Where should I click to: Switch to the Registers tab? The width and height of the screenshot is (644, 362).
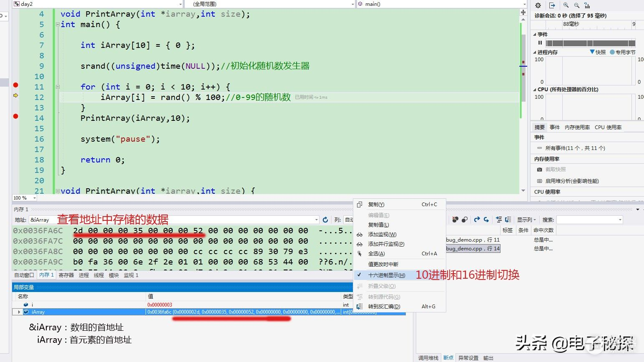coord(66,275)
